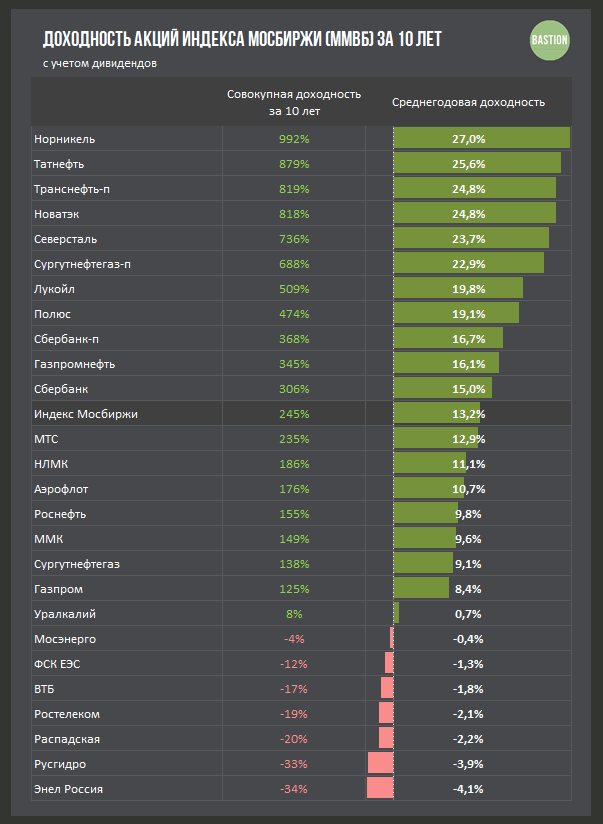Select the Сбербанк-п company name
The width and height of the screenshot is (603, 824).
66,339
